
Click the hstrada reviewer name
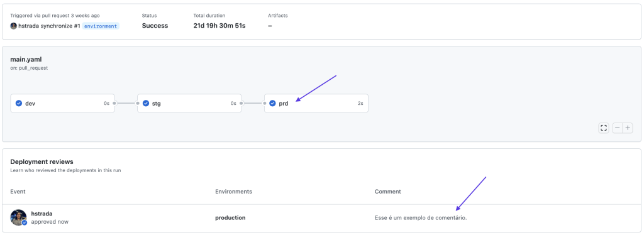[x=42, y=213]
